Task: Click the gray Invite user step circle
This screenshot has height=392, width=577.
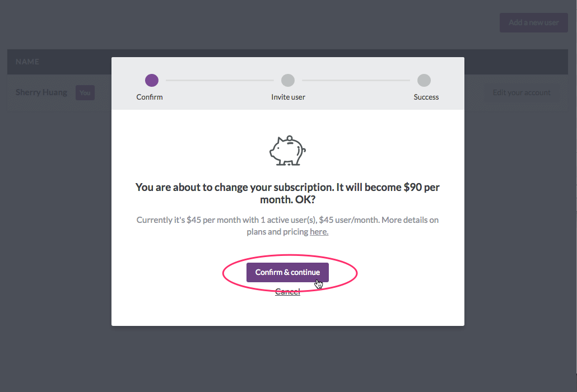Action: click(x=288, y=80)
